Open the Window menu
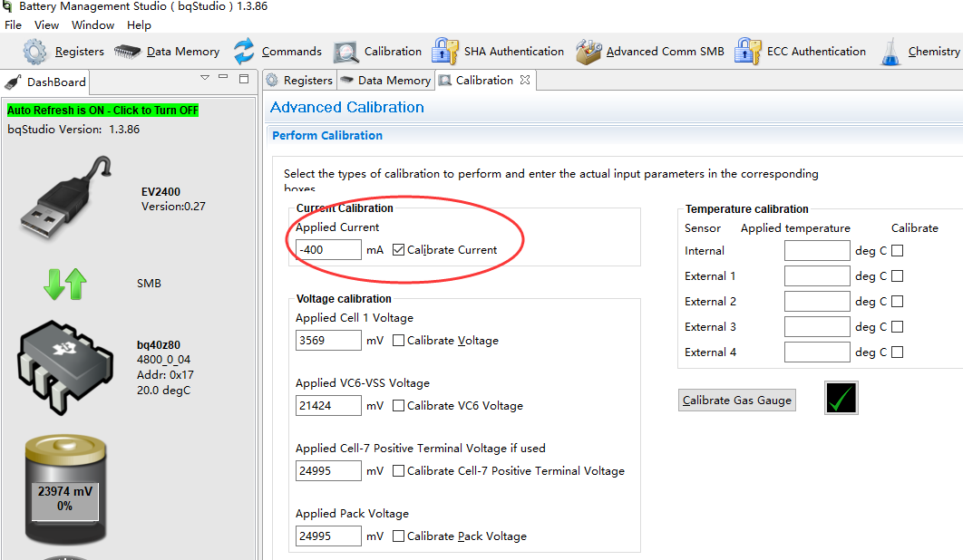 [x=92, y=24]
